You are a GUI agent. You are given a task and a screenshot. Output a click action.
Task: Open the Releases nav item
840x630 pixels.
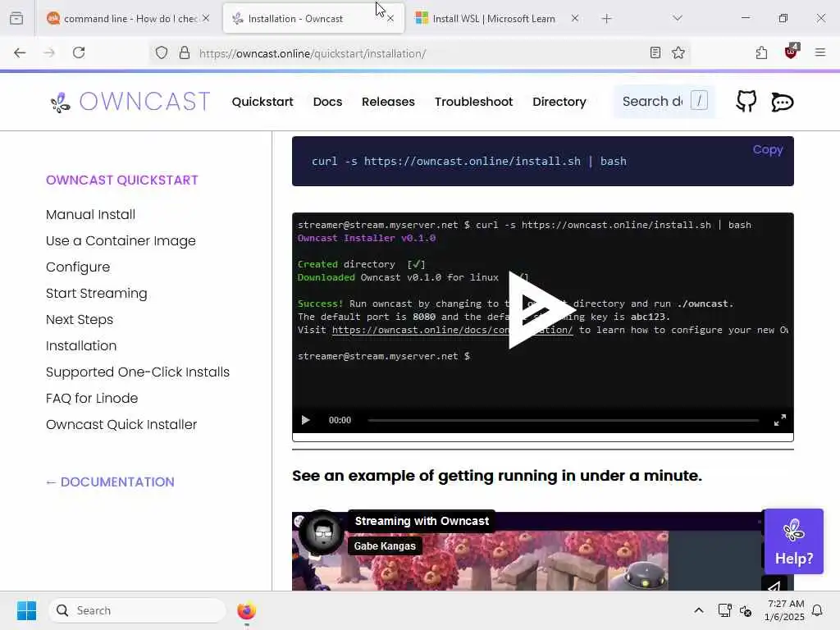pos(388,102)
